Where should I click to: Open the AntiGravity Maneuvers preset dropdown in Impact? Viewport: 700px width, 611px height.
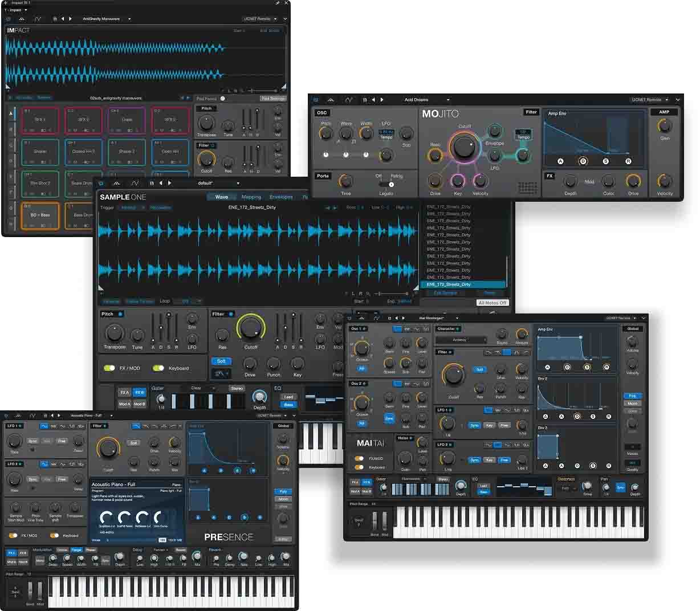(107, 19)
